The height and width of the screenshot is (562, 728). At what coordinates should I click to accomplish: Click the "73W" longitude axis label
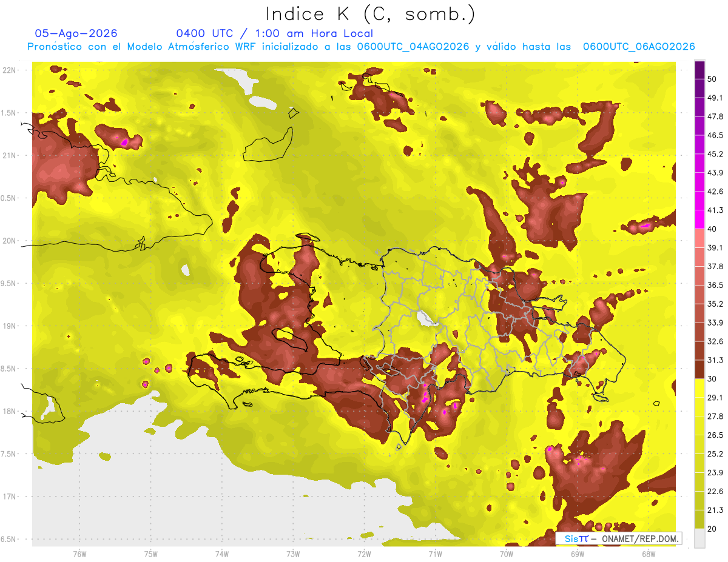point(293,554)
